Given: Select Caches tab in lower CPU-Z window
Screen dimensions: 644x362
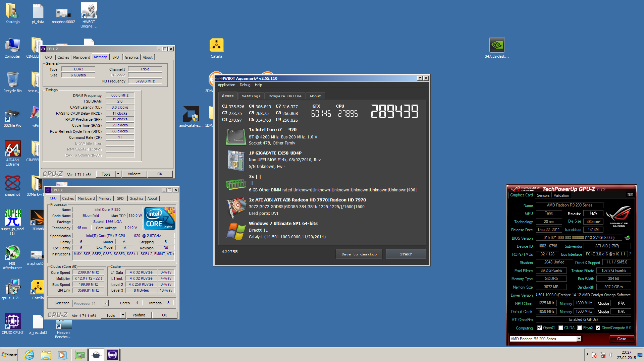Looking at the screenshot, I should click(x=68, y=198).
